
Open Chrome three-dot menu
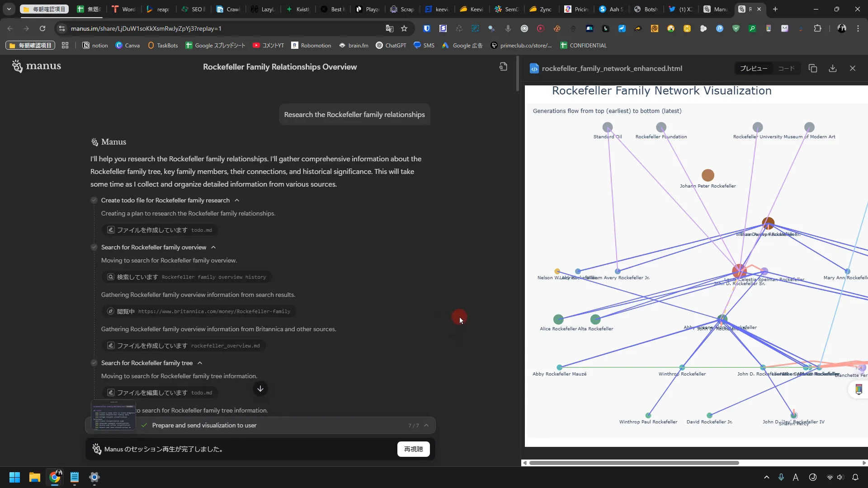pos(858,28)
